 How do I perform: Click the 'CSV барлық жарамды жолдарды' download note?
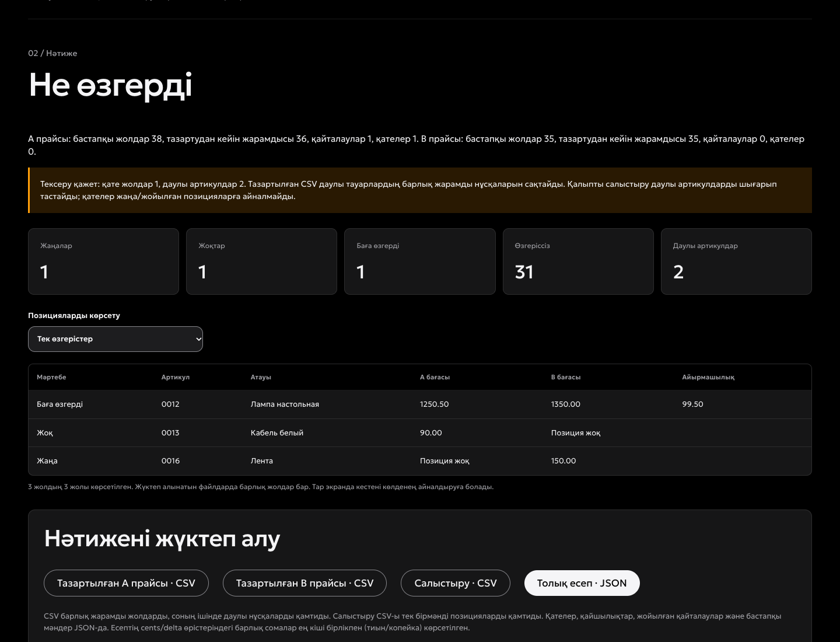click(412, 622)
